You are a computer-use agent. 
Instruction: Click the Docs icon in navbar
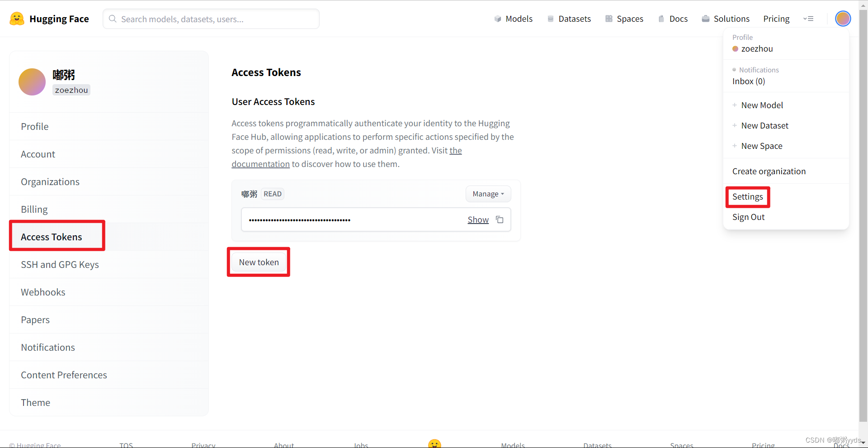coord(661,19)
